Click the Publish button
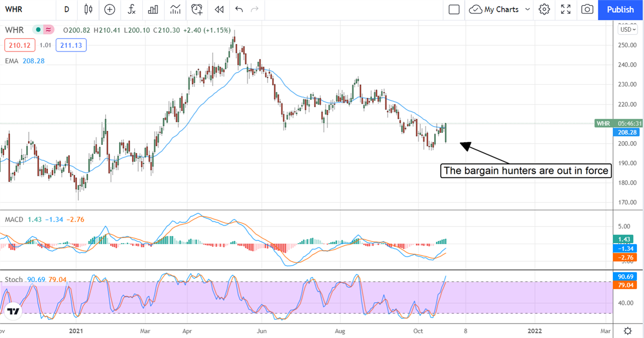Image resolution: width=644 pixels, height=338 pixels. (x=620, y=10)
